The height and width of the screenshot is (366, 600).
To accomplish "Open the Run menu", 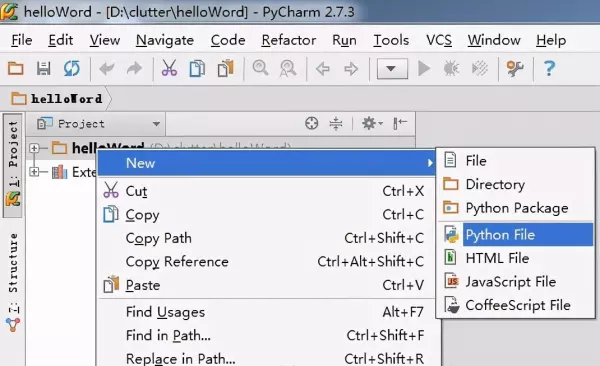I will [x=344, y=40].
